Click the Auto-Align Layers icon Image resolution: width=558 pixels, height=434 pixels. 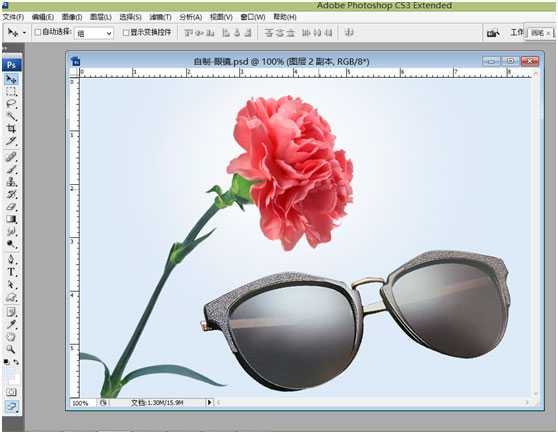tap(349, 33)
